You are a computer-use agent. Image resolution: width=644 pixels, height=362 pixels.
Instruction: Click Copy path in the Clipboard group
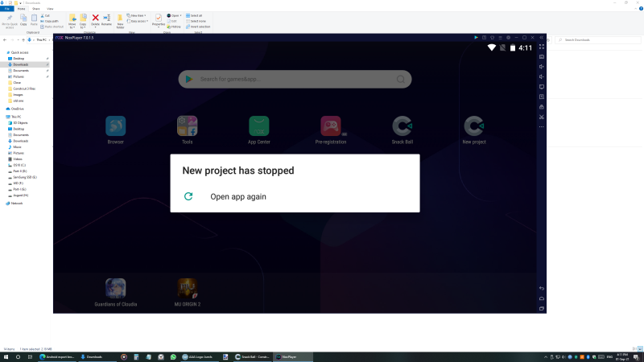coord(50,22)
